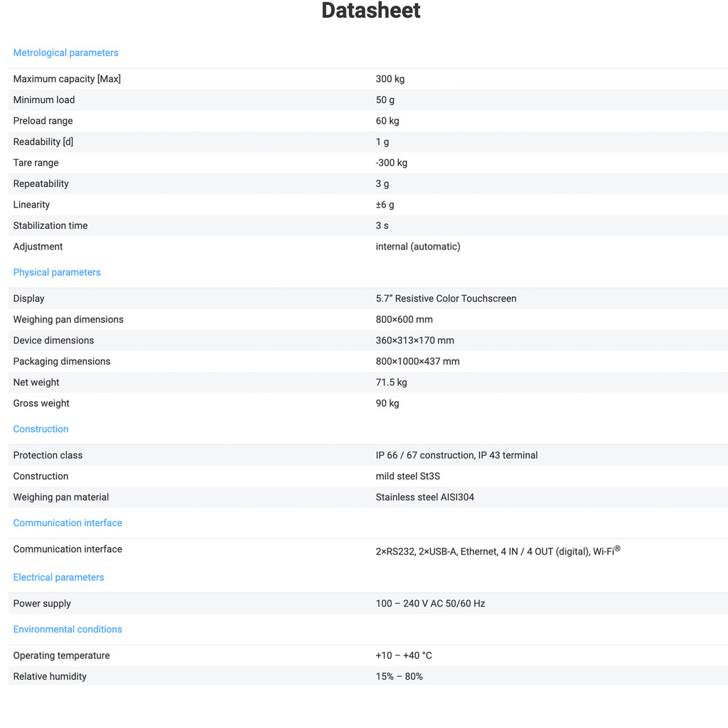This screenshot has width=728, height=728.
Task: Select the Readability [d] row label
Action: pos(43,141)
